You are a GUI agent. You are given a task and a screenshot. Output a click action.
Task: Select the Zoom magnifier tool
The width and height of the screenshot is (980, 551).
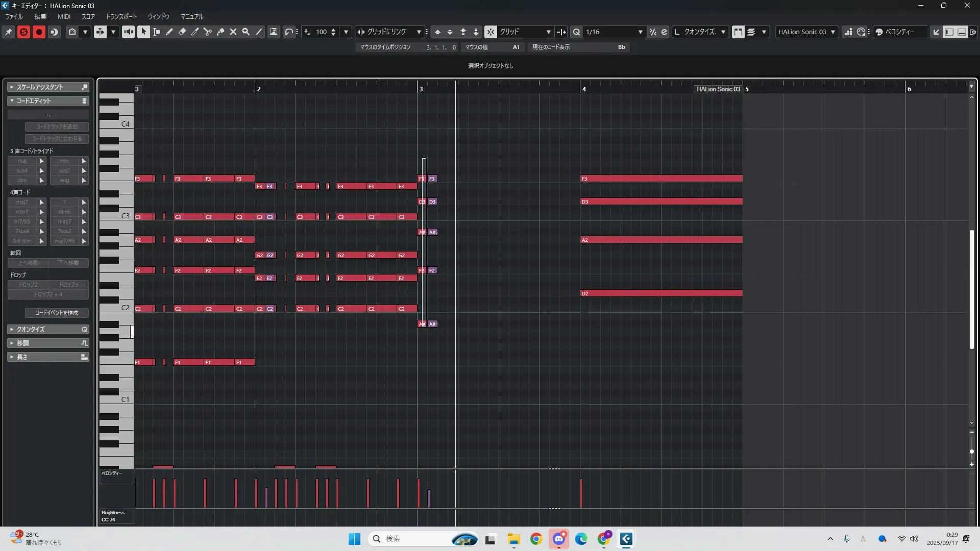tap(246, 32)
